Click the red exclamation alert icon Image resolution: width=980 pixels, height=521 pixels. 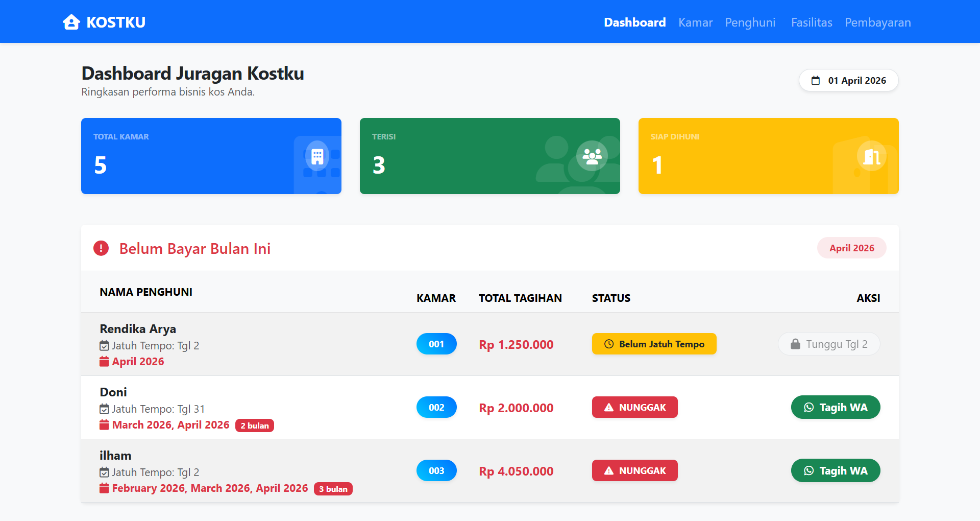coord(101,248)
